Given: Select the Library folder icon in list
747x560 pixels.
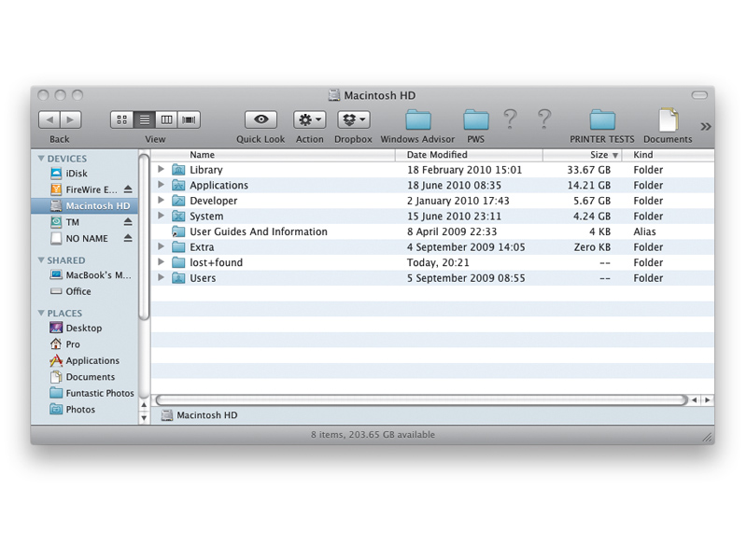Looking at the screenshot, I should click(178, 170).
